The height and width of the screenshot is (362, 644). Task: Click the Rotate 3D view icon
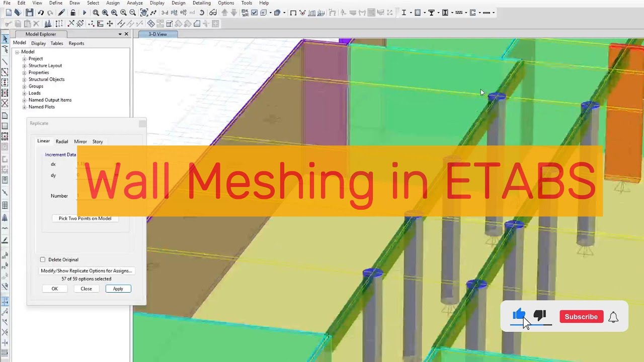click(202, 13)
